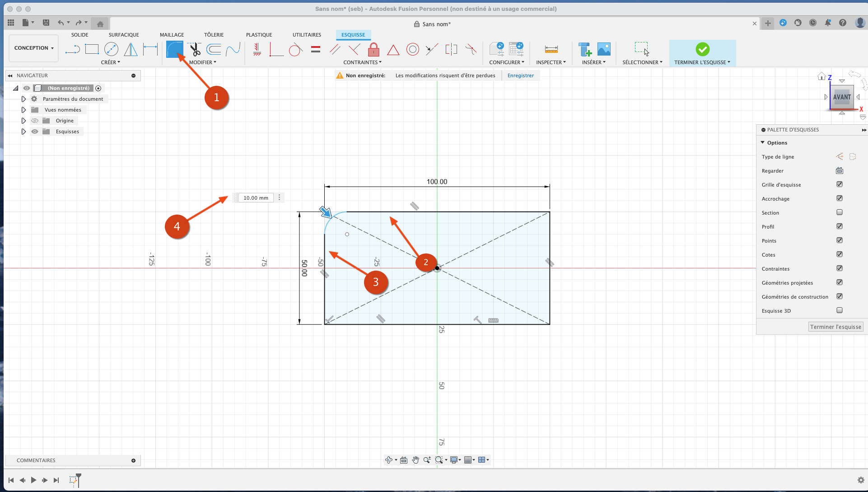868x492 pixels.
Task: Select the Rectangle sketch tool
Action: pos(92,49)
